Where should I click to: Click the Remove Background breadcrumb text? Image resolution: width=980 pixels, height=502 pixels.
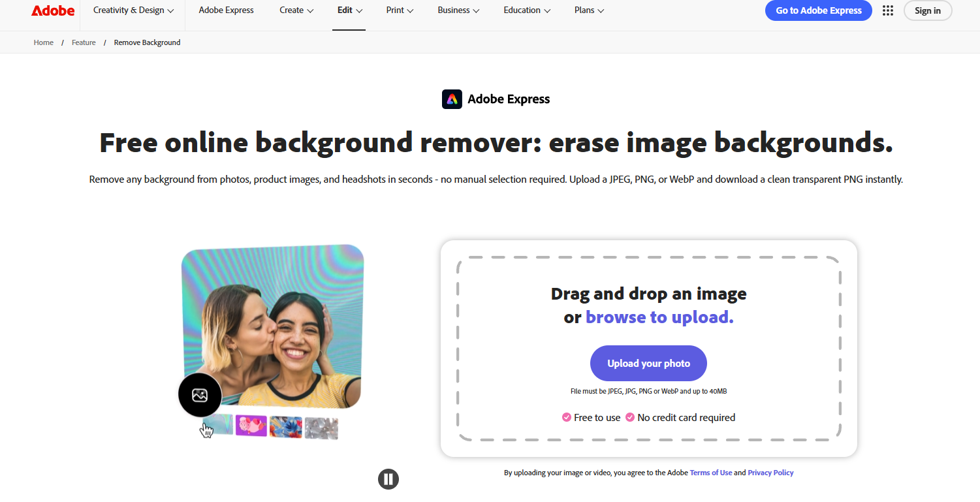(147, 42)
